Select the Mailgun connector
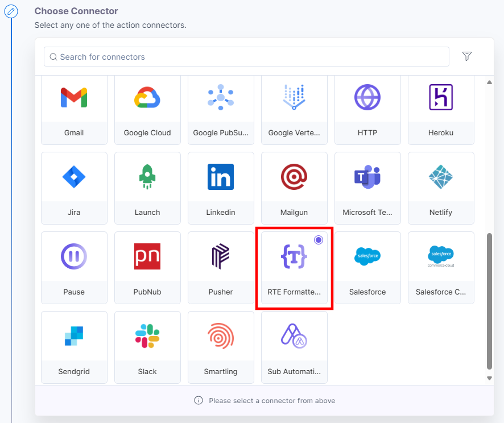This screenshot has height=423, width=504. [x=294, y=188]
